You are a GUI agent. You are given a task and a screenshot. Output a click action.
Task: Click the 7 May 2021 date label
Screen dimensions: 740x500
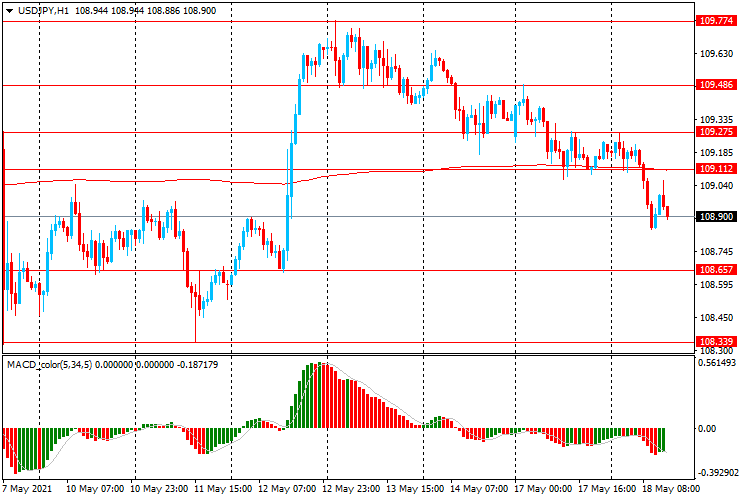click(x=30, y=490)
